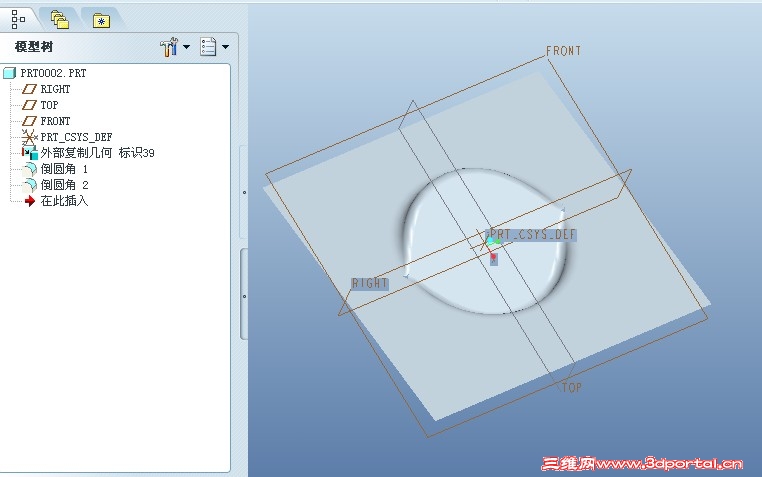
Task: Select PRT0002.PRT root in model tree
Action: tap(53, 73)
